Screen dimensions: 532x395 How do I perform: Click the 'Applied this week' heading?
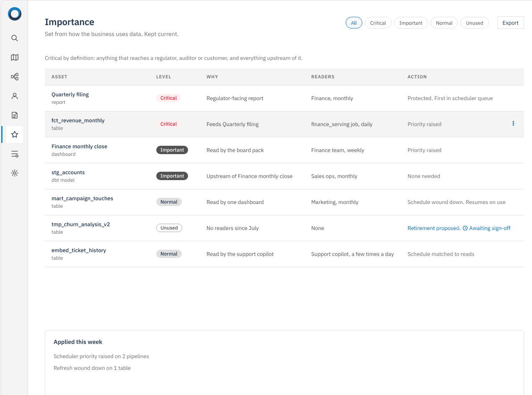point(78,342)
